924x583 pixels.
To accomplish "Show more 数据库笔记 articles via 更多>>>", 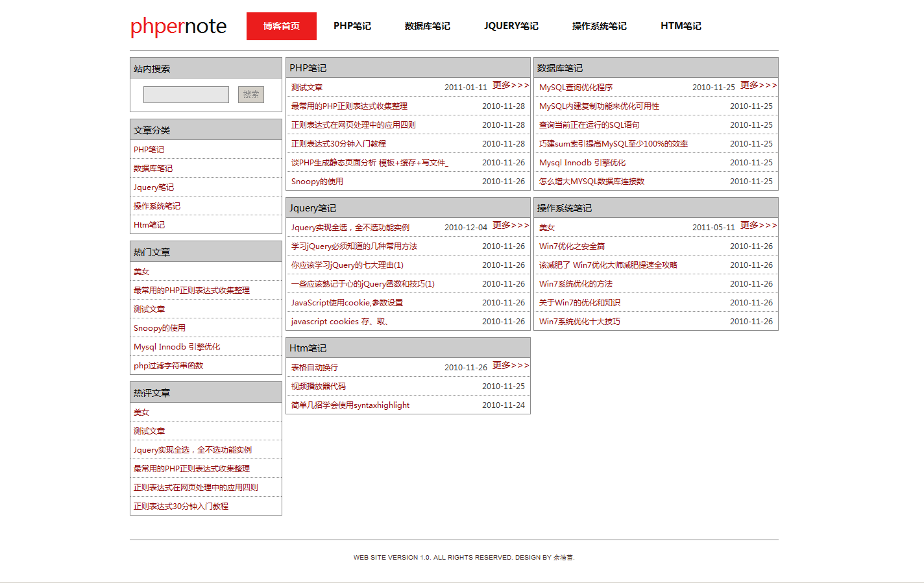I will tap(759, 86).
